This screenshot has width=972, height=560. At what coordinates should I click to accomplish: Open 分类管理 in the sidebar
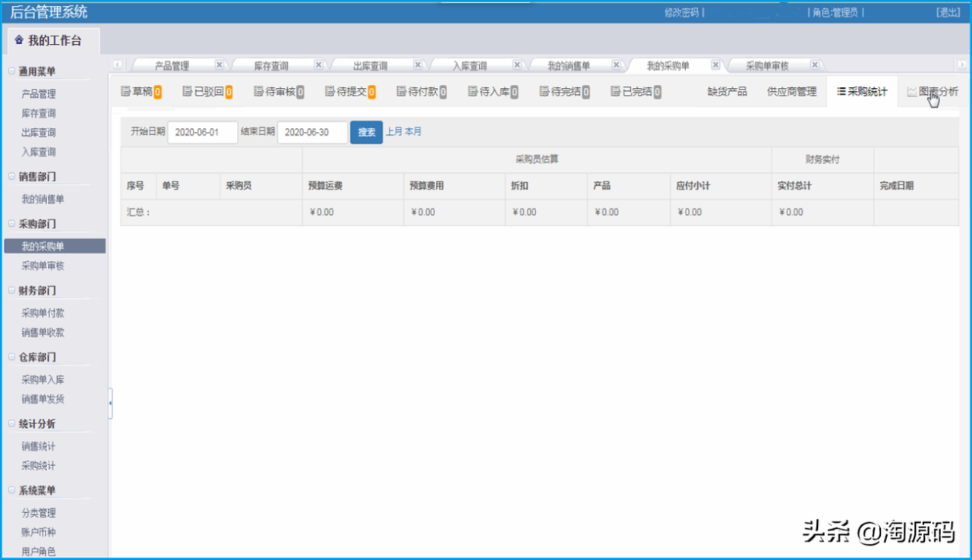click(x=39, y=513)
